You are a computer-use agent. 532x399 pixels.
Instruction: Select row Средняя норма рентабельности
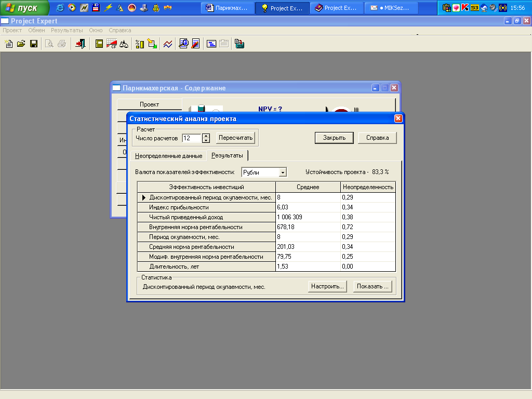pos(267,247)
